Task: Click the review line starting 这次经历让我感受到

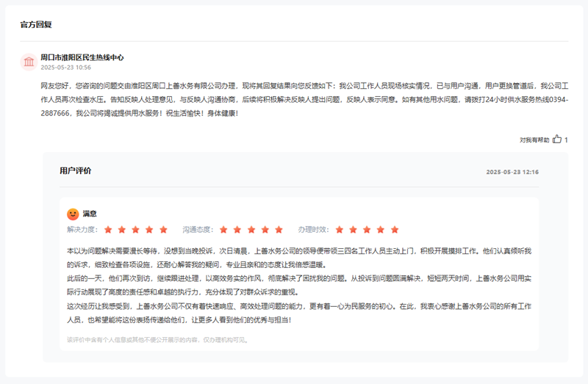Action: [299, 313]
